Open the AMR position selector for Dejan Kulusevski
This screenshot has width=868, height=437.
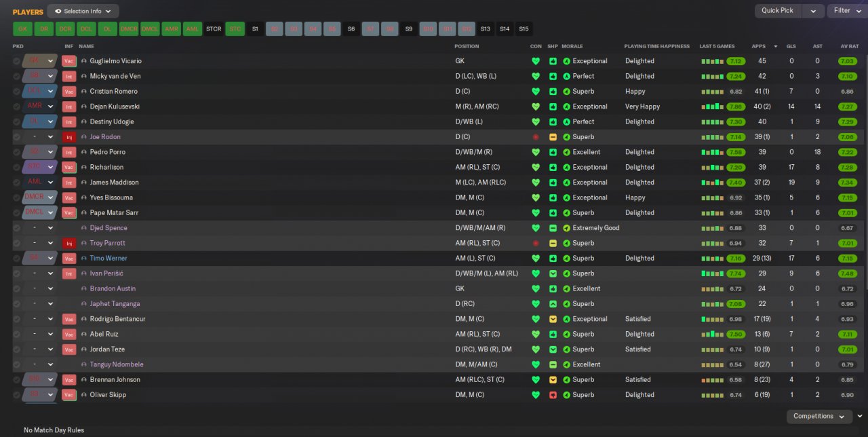click(39, 107)
